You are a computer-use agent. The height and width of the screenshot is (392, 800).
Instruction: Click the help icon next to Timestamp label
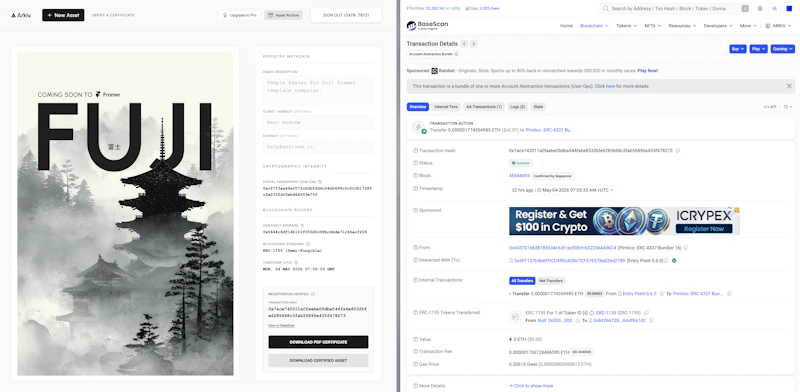[415, 188]
